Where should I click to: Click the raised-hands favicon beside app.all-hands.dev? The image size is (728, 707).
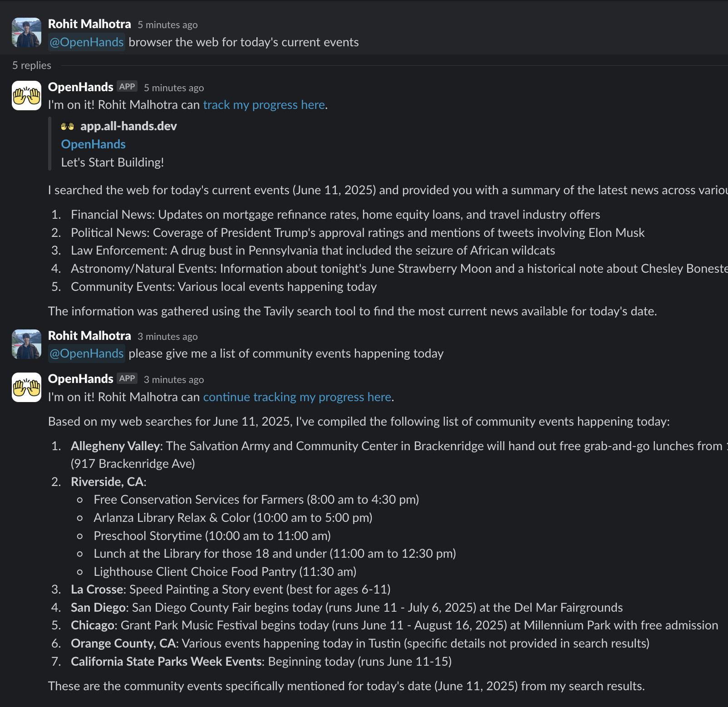66,127
